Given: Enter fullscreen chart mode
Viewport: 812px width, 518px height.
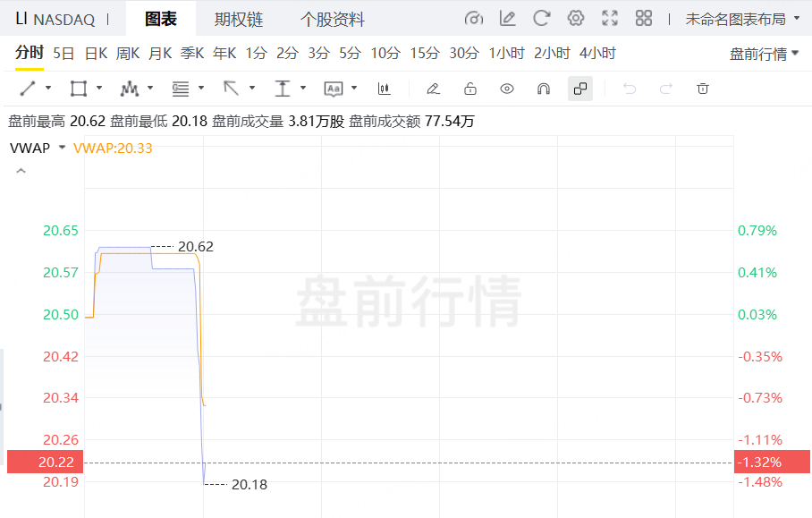Looking at the screenshot, I should [x=610, y=19].
